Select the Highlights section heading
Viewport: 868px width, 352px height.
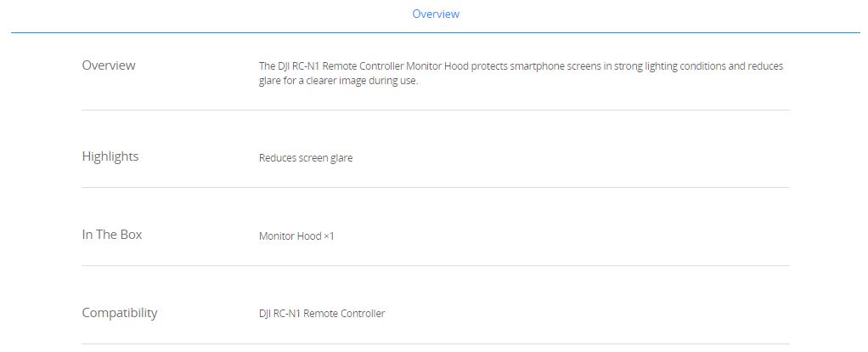[x=110, y=156]
